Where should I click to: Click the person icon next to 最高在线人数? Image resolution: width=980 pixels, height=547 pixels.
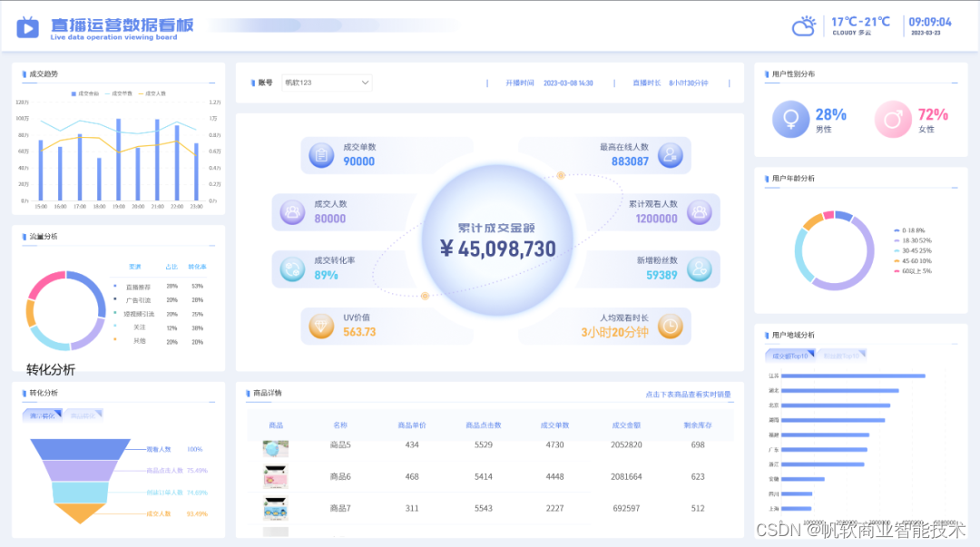coord(669,154)
